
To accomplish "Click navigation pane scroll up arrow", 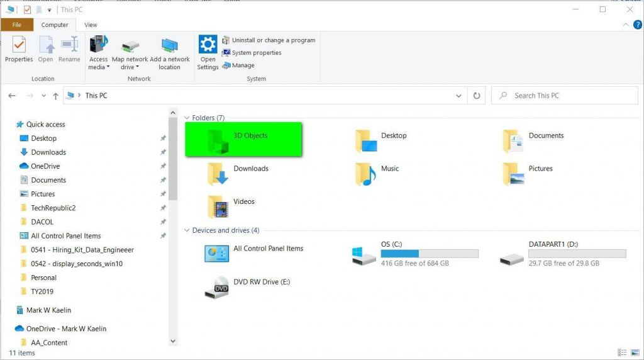I will 173,113.
